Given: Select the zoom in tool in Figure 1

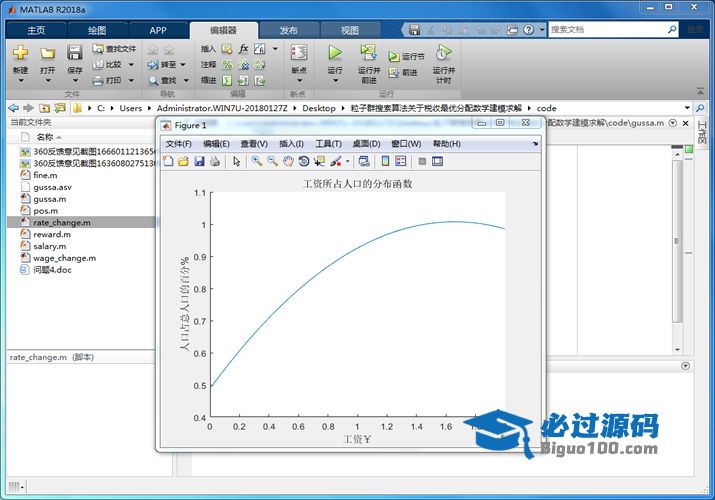Looking at the screenshot, I should click(x=257, y=161).
